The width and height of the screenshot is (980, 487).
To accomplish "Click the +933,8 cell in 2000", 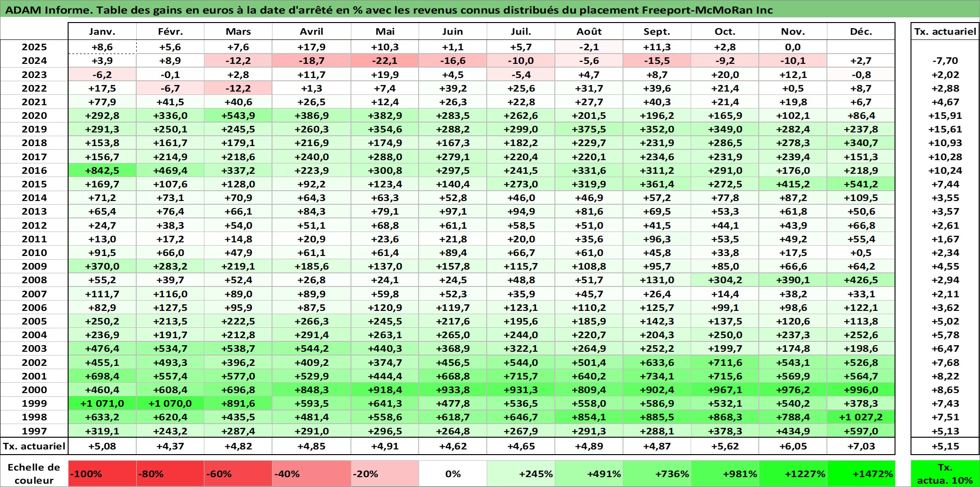I will coord(453,390).
